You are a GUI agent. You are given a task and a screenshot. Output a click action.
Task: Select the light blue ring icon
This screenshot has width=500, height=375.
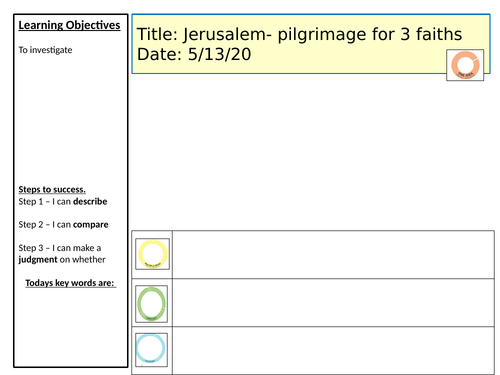click(x=151, y=350)
